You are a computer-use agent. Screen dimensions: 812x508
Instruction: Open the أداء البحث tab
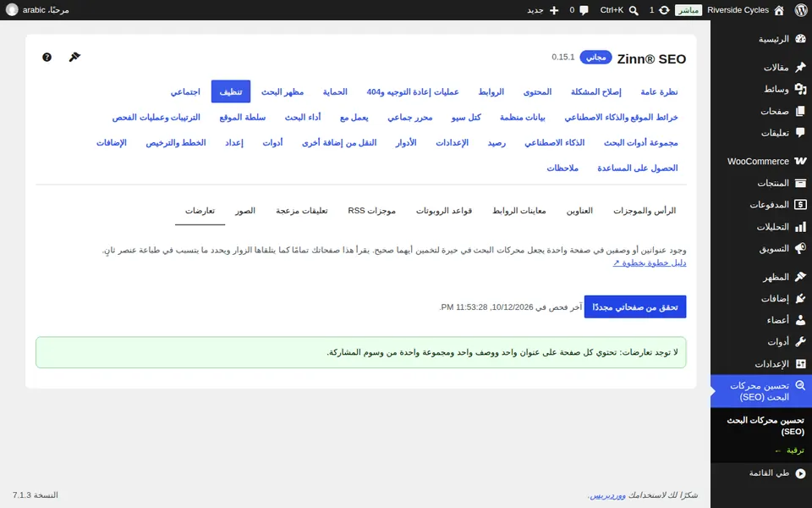pos(303,117)
